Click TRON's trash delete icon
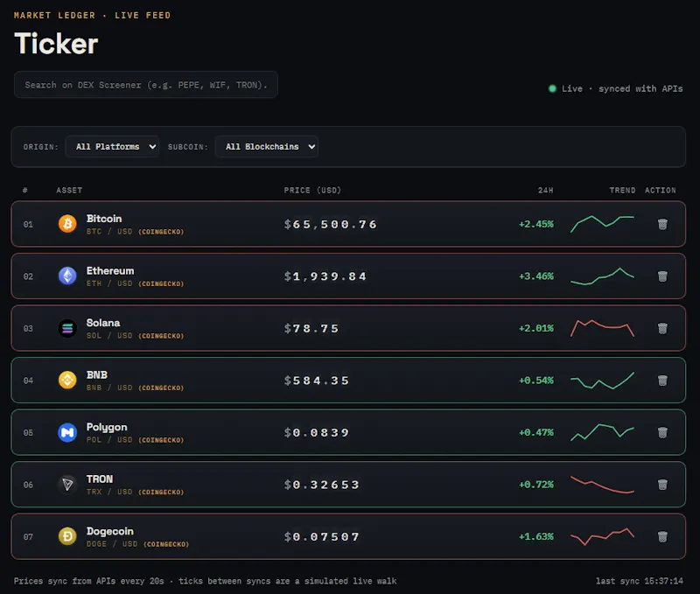Viewport: 700px width, 594px height. [662, 485]
